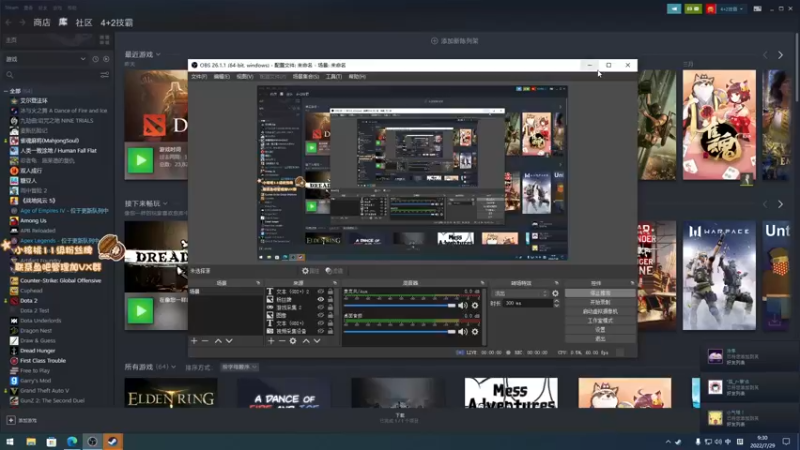Expand the 接下来畅玩 shelf dropdown

(165, 204)
